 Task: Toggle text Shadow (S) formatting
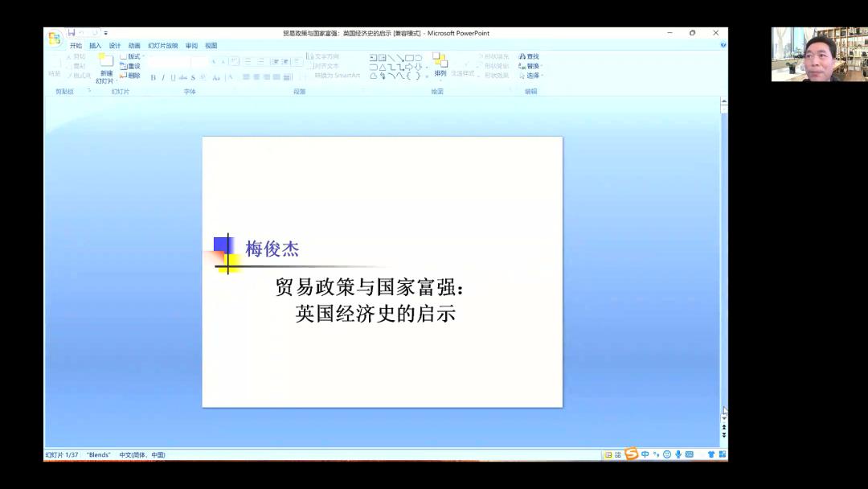click(193, 77)
